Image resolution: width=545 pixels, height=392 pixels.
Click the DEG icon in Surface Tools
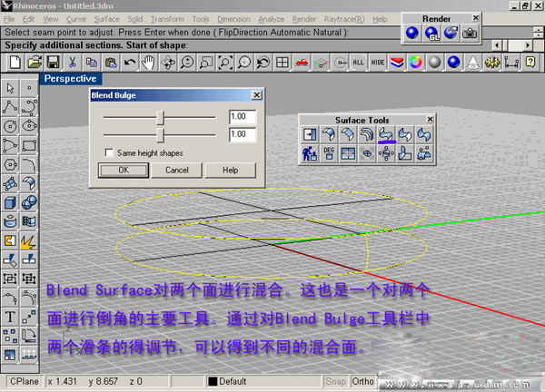329,153
